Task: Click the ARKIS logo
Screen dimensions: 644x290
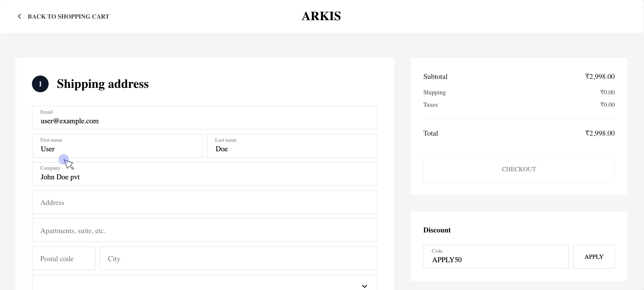Action: pyautogui.click(x=321, y=16)
